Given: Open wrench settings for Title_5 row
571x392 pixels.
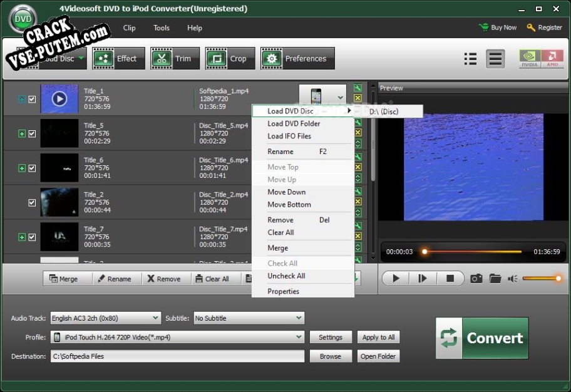Looking at the screenshot, I should [x=358, y=122].
